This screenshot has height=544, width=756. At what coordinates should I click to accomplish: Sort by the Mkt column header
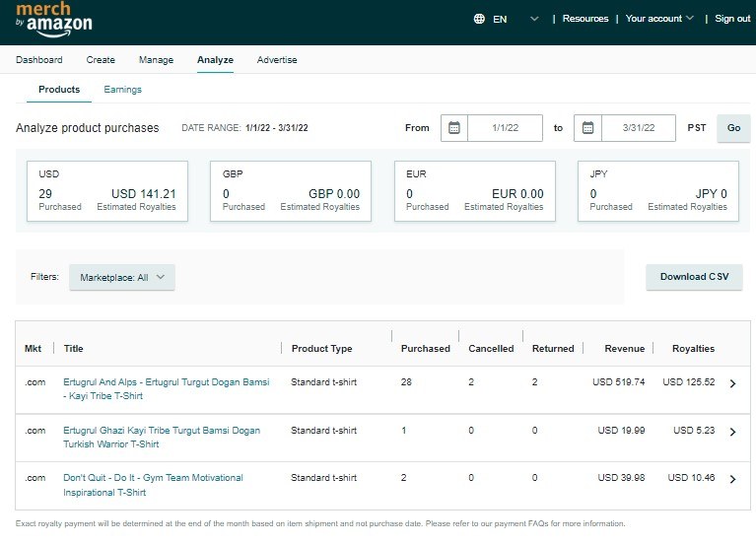pyautogui.click(x=33, y=348)
